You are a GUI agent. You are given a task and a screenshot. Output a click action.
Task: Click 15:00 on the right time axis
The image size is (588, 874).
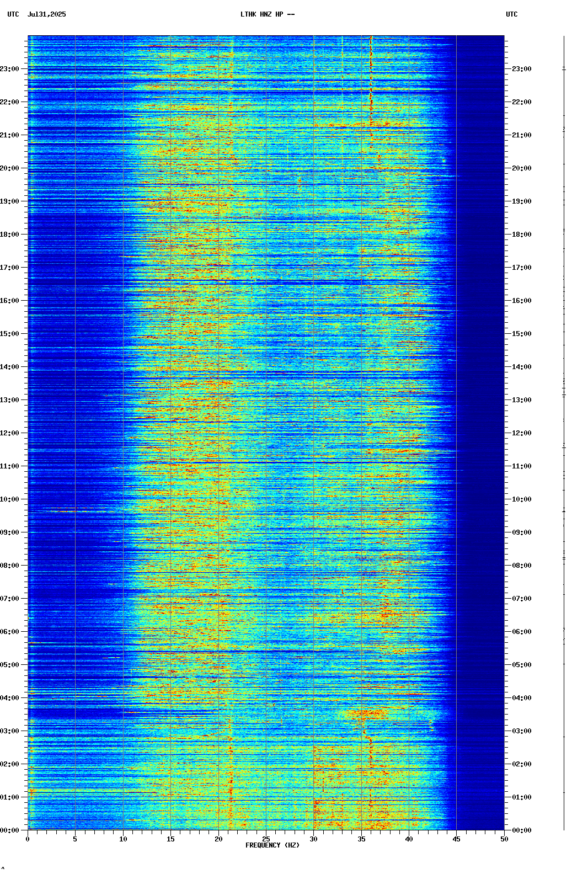pos(522,334)
